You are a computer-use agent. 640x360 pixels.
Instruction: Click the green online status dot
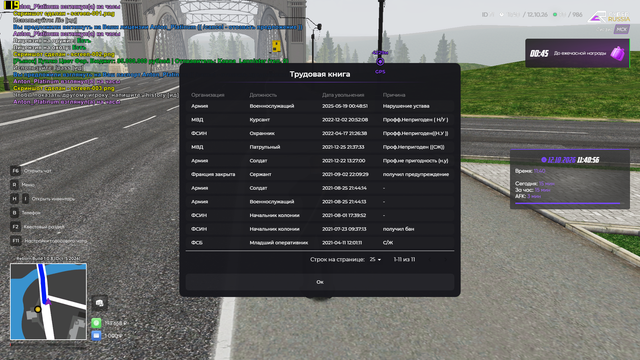click(555, 15)
